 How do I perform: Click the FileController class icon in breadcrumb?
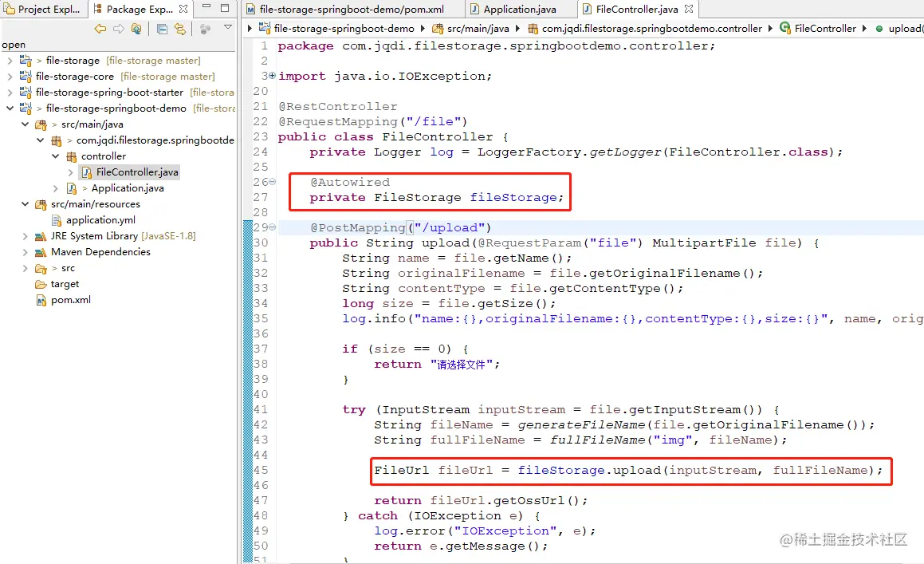coord(785,28)
